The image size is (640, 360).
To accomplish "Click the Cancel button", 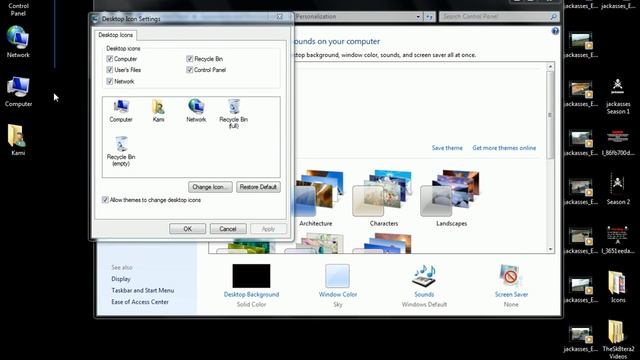I will (x=228, y=229).
